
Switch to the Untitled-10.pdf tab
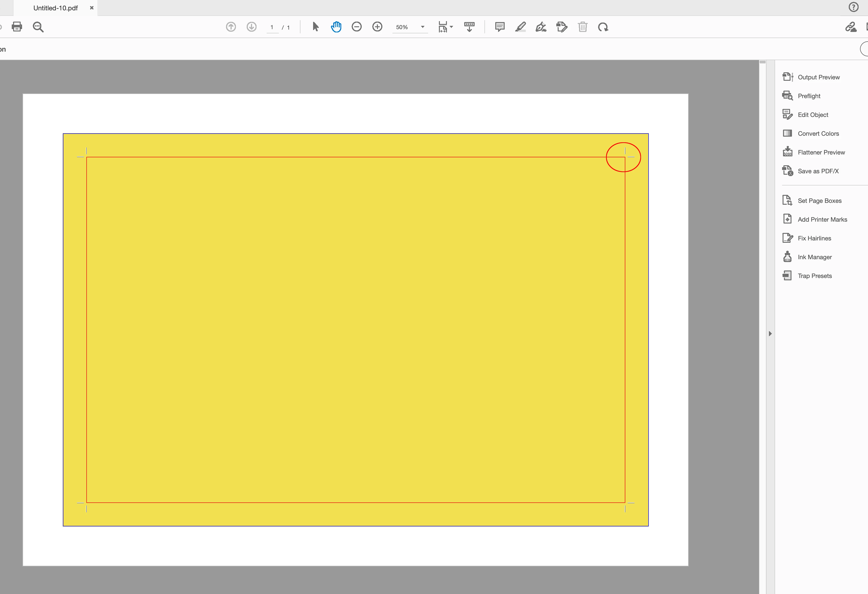56,8
